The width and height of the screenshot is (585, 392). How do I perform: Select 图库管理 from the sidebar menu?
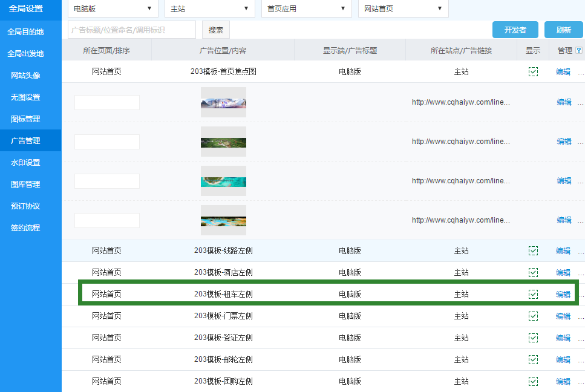[25, 185]
